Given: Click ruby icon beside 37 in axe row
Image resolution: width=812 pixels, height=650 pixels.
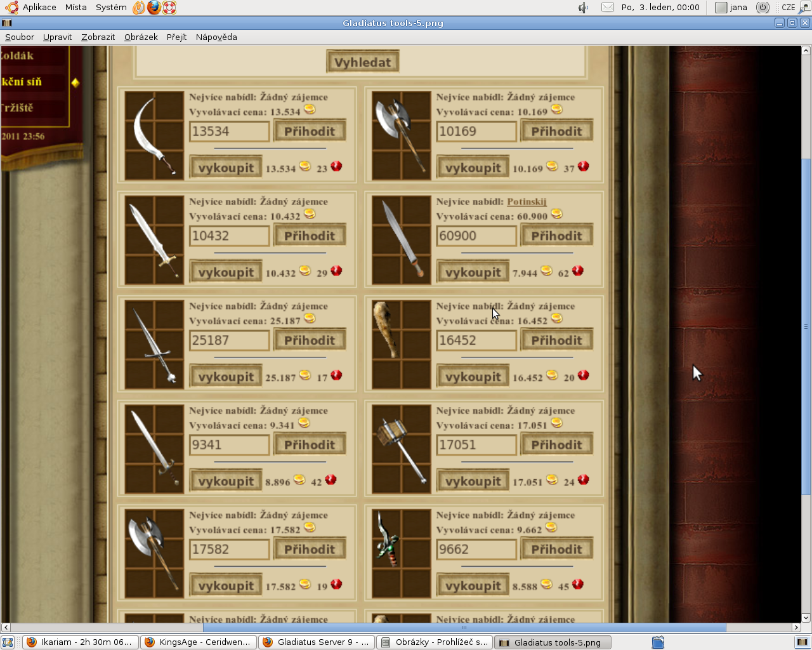Looking at the screenshot, I should click(584, 166).
